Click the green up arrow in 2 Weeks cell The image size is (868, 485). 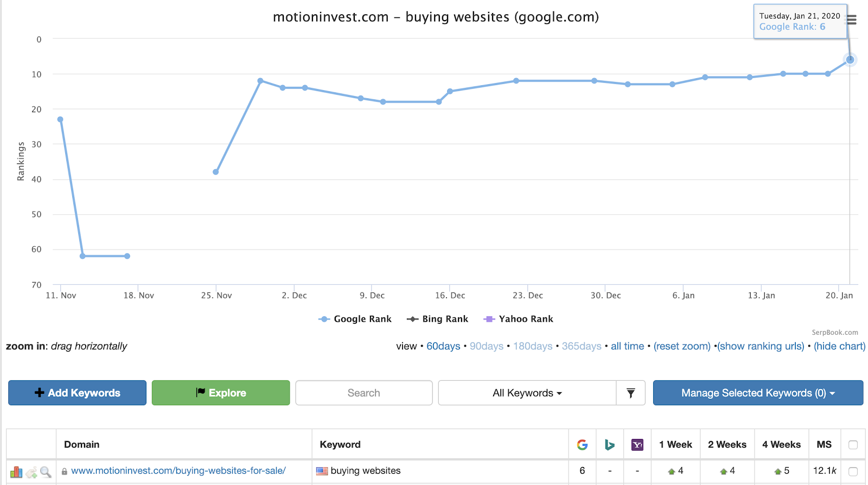723,471
